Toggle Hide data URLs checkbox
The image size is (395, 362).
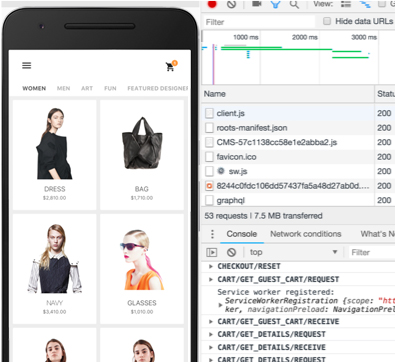pyautogui.click(x=327, y=21)
